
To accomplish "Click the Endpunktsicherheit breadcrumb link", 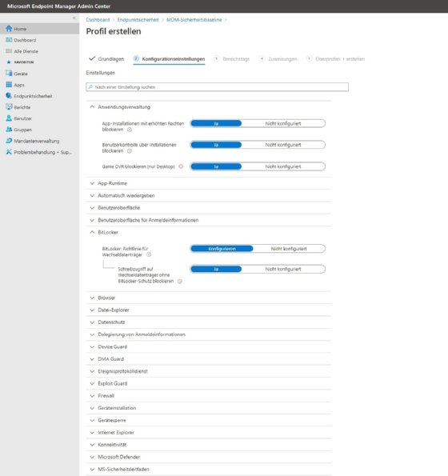I will pyautogui.click(x=138, y=20).
